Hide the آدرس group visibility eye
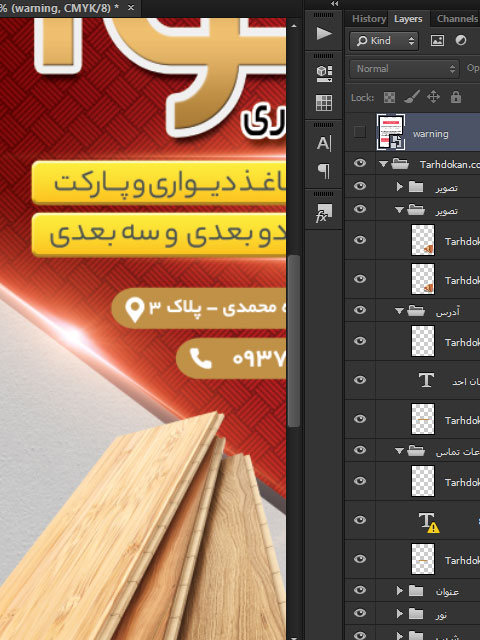The width and height of the screenshot is (480, 640). pos(360,310)
